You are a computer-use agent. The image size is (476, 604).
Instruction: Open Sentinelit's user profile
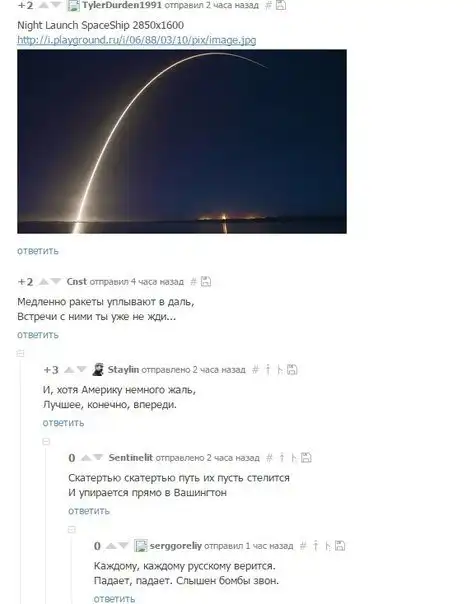(131, 458)
